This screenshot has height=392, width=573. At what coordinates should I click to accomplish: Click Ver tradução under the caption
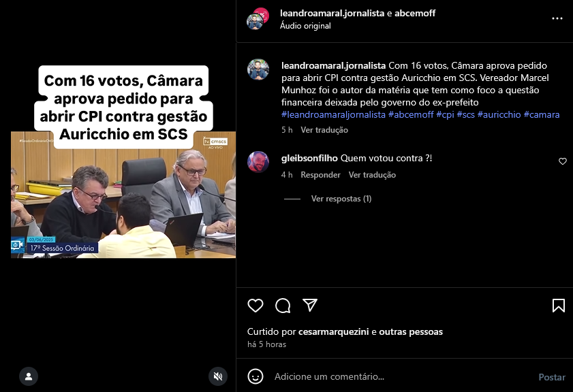tap(324, 130)
